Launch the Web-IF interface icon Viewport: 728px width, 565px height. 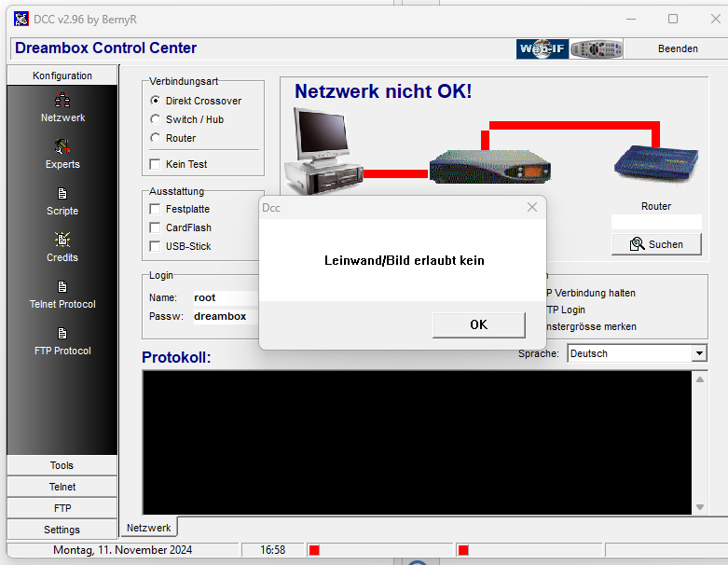[542, 48]
